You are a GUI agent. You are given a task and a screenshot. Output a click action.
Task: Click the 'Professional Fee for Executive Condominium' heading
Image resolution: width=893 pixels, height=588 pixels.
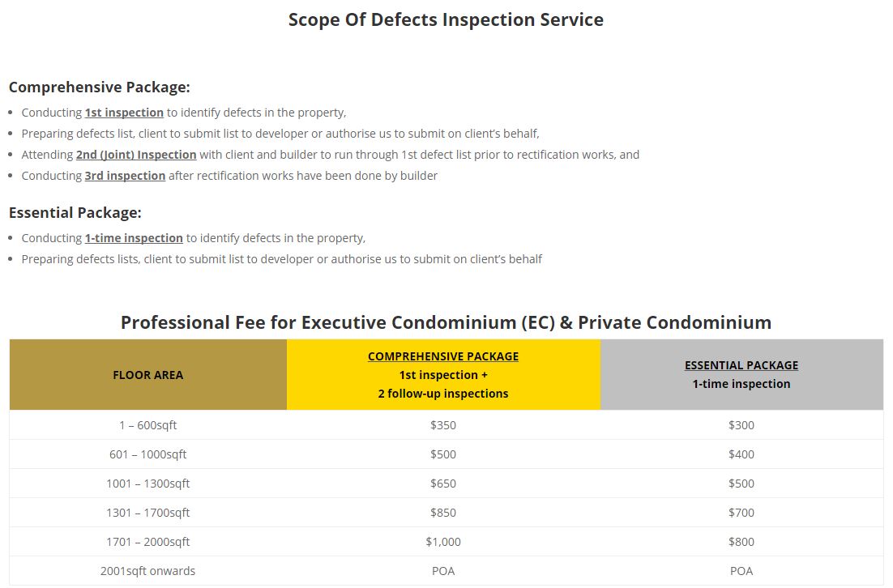446,322
